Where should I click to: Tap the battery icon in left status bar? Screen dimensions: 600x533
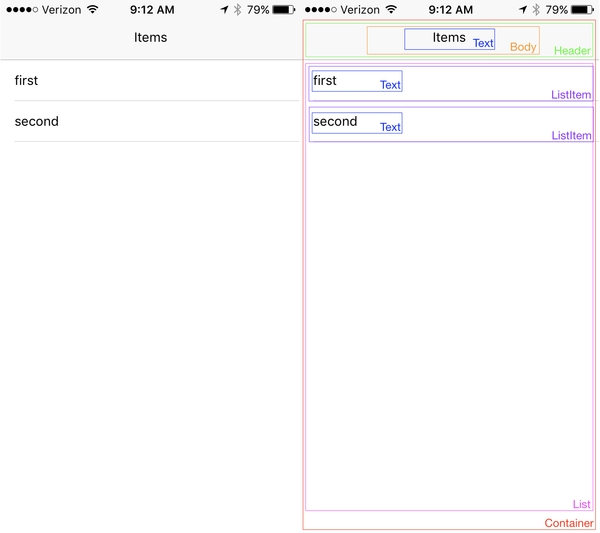click(284, 10)
